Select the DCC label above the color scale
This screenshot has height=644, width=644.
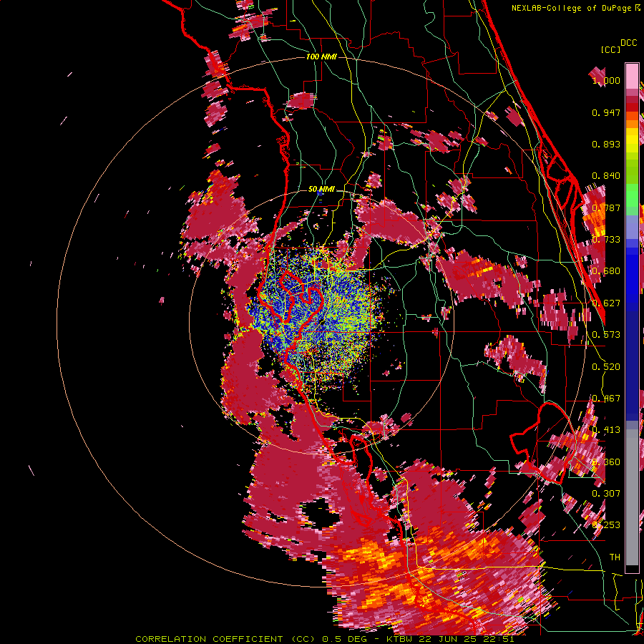coord(628,43)
